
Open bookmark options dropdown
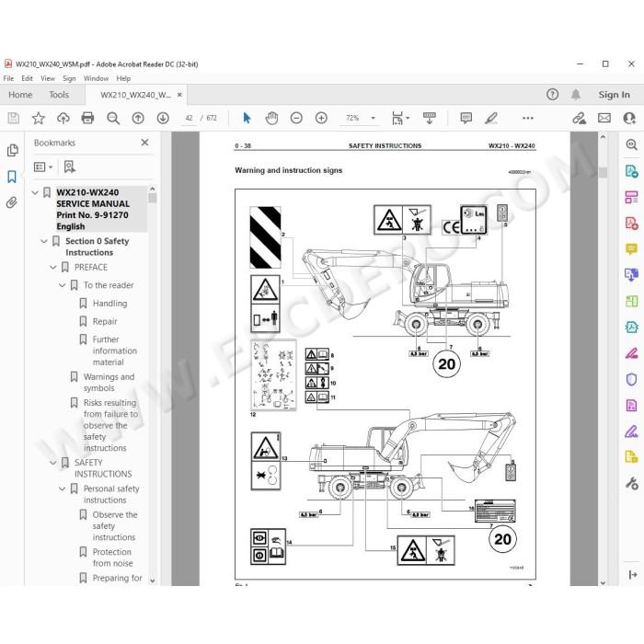pyautogui.click(x=43, y=167)
